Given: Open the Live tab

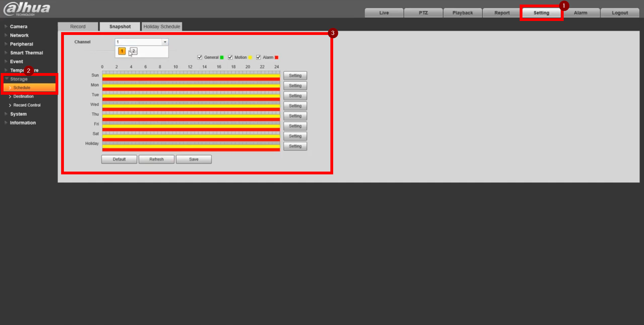Looking at the screenshot, I should [384, 13].
